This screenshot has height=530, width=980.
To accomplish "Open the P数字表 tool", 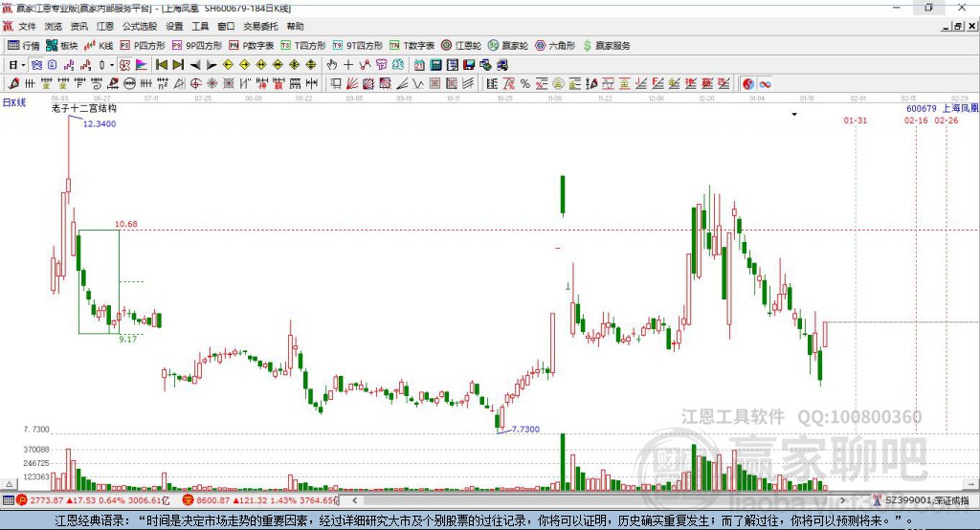I will point(252,46).
